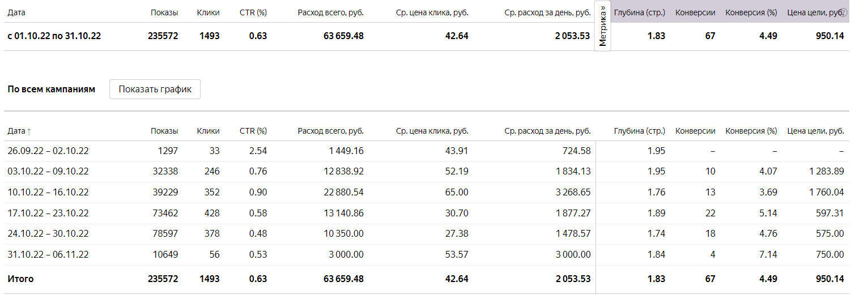Click the Показать график button

tap(155, 89)
